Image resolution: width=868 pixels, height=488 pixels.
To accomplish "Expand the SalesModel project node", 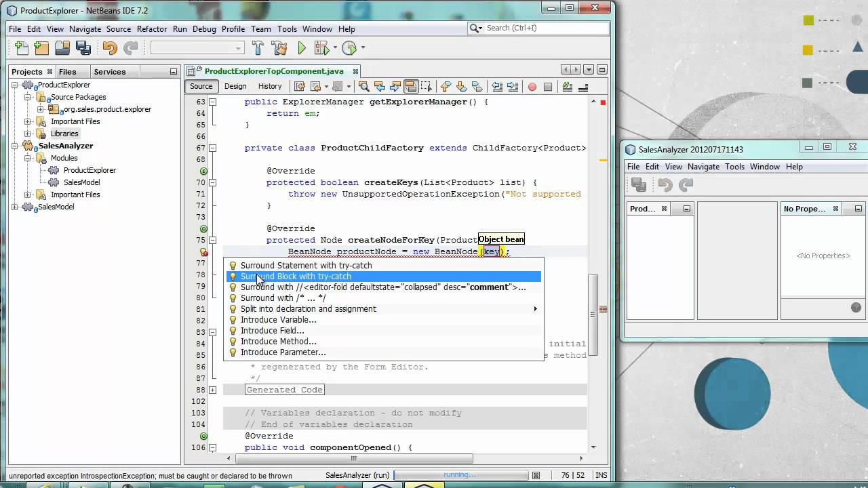I will (15, 207).
